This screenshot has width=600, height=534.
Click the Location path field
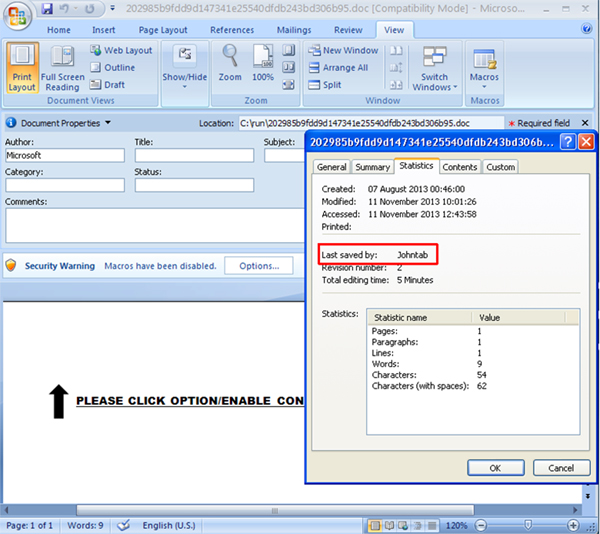coord(371,123)
